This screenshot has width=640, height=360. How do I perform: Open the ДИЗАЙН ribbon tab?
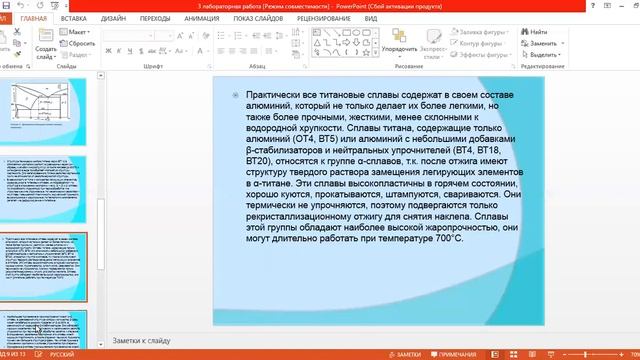113,18
